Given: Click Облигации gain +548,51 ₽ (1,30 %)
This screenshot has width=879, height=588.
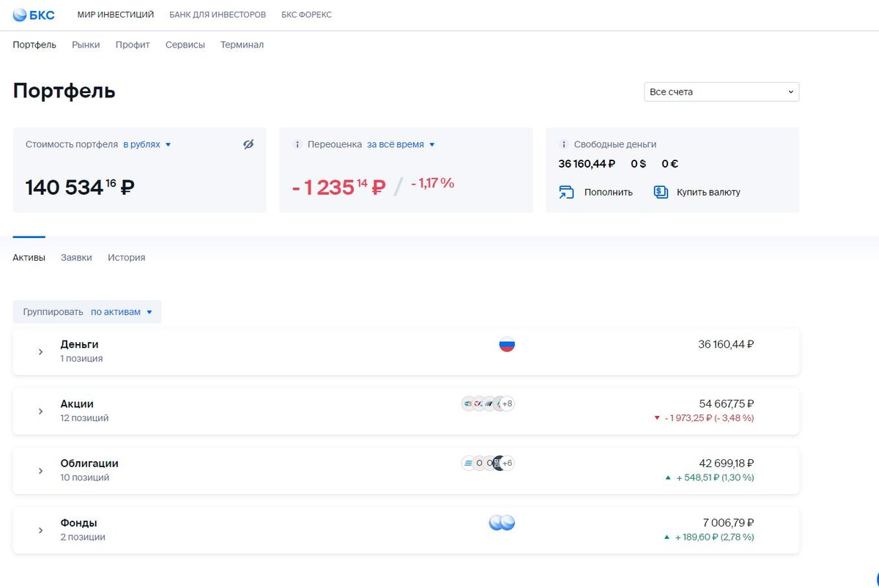Looking at the screenshot, I should 709,477.
